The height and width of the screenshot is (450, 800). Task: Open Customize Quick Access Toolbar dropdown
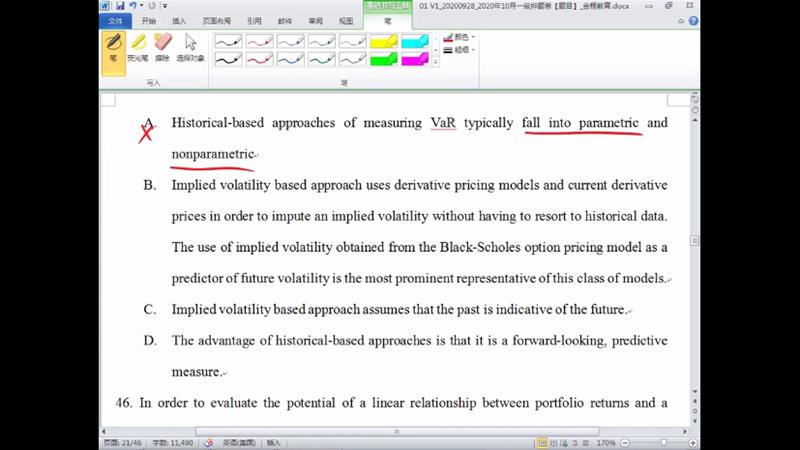(165, 6)
